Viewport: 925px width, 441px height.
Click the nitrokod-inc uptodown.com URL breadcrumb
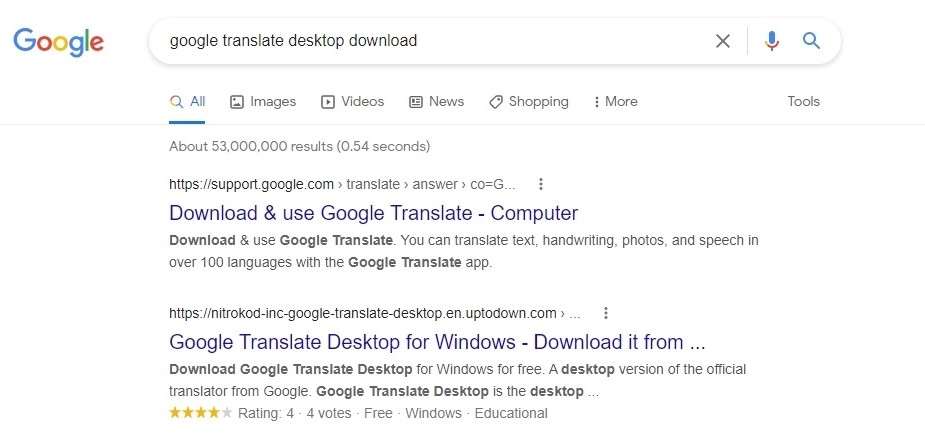coord(375,313)
